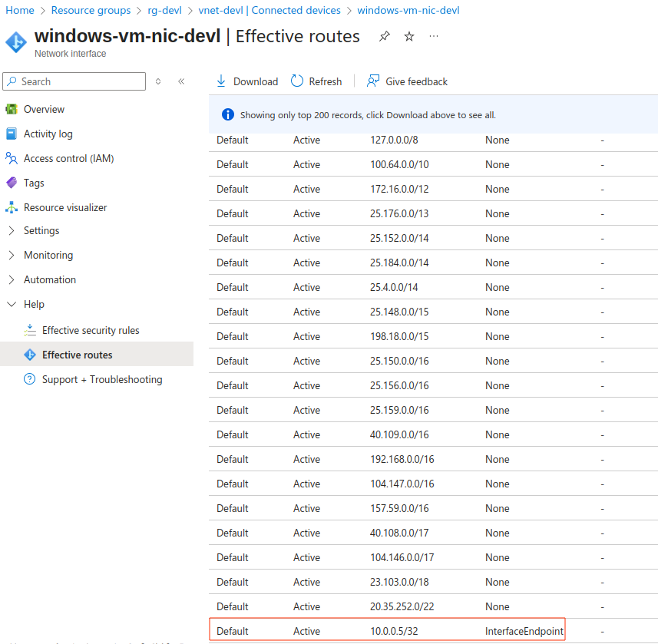The width and height of the screenshot is (658, 644).
Task: Click the Tags icon in the sidebar
Action: click(12, 183)
